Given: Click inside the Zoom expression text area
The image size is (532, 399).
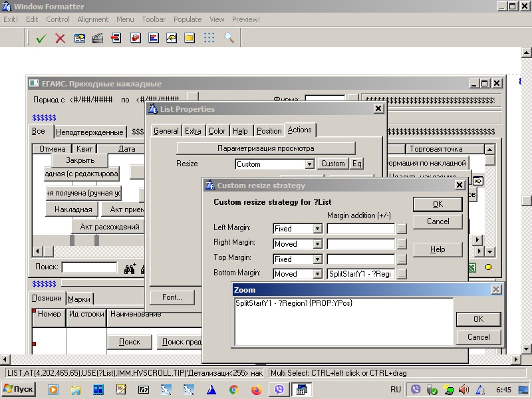Looking at the screenshot, I should coord(342,321).
